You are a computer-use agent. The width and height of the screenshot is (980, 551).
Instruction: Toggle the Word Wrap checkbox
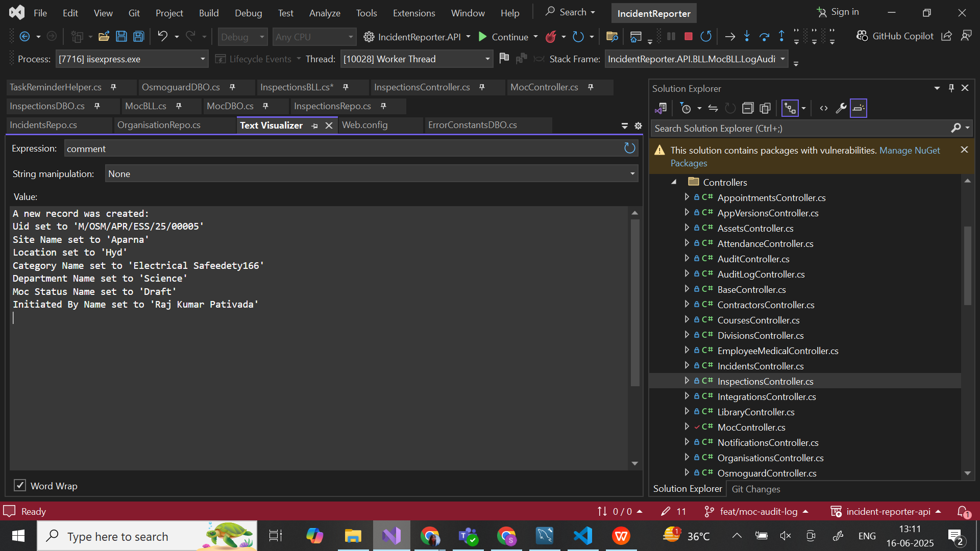(x=19, y=485)
